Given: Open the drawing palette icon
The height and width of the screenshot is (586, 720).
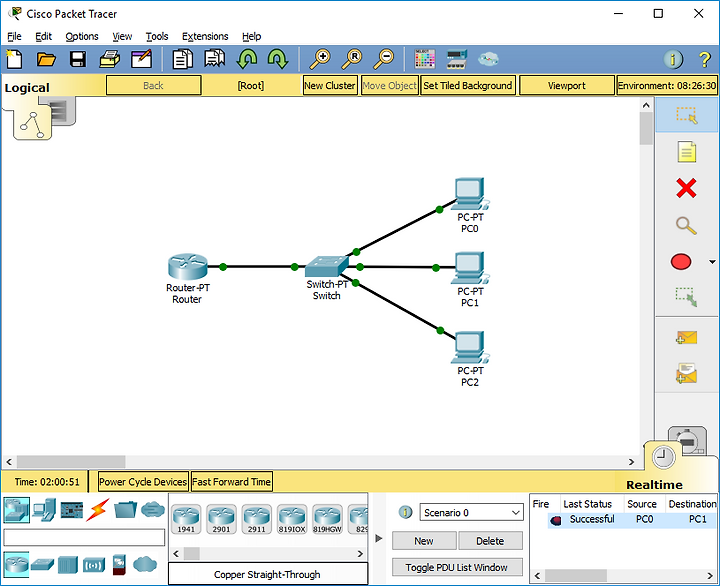Looking at the screenshot, I should [425, 59].
